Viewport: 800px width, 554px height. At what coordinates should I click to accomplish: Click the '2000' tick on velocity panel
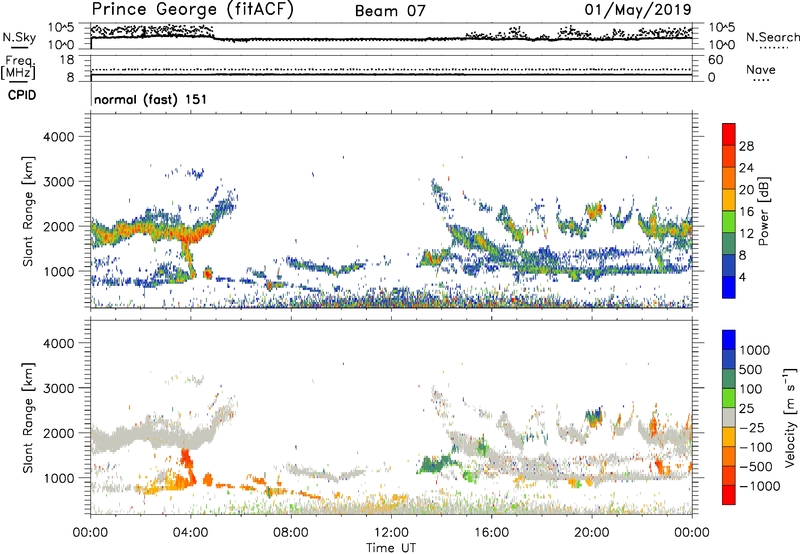[x=58, y=433]
